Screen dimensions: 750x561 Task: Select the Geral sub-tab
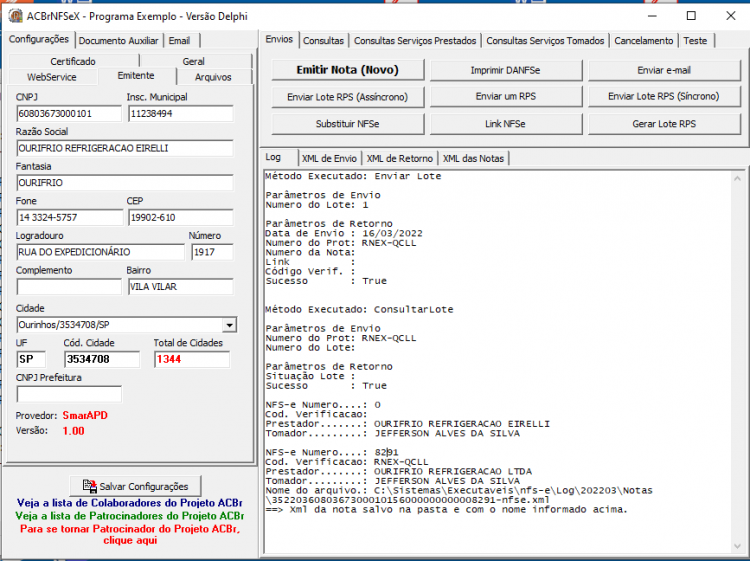click(x=194, y=61)
